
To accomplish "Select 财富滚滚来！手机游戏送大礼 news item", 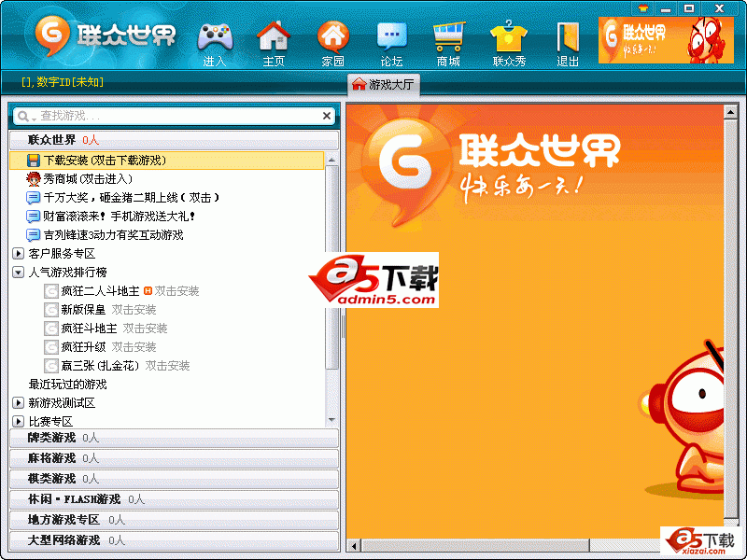I will pyautogui.click(x=120, y=217).
